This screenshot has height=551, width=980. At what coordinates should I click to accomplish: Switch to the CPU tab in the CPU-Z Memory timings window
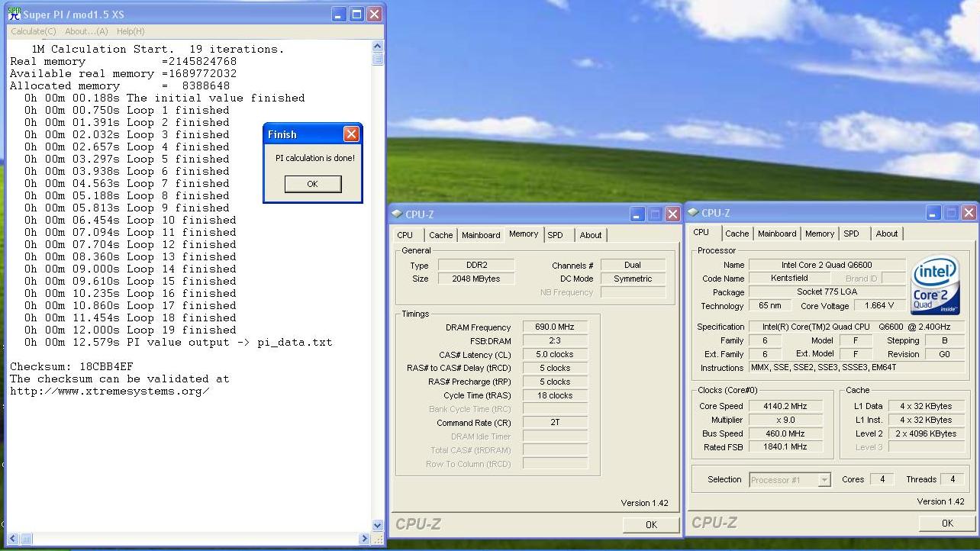click(405, 235)
